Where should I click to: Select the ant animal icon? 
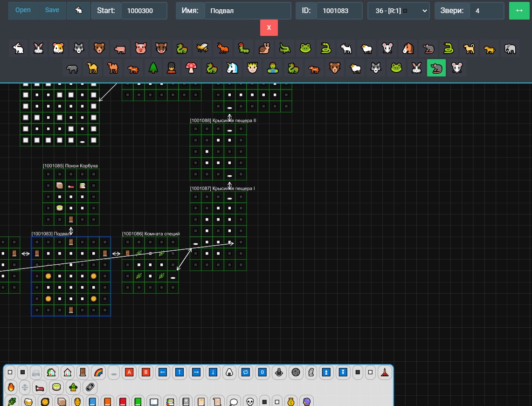point(222,48)
